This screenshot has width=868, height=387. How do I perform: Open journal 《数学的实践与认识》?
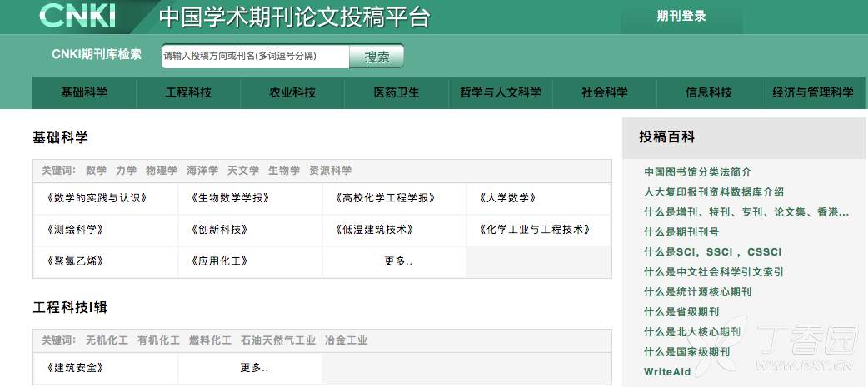point(97,198)
